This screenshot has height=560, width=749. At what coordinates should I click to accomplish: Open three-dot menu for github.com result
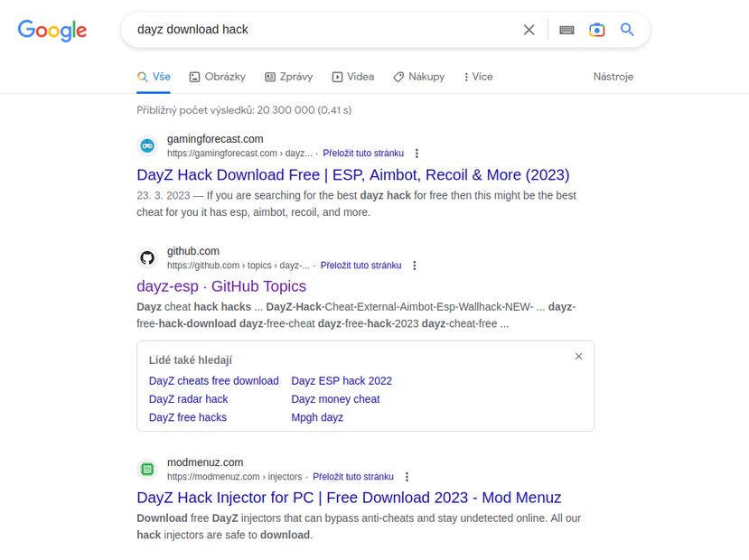click(414, 266)
